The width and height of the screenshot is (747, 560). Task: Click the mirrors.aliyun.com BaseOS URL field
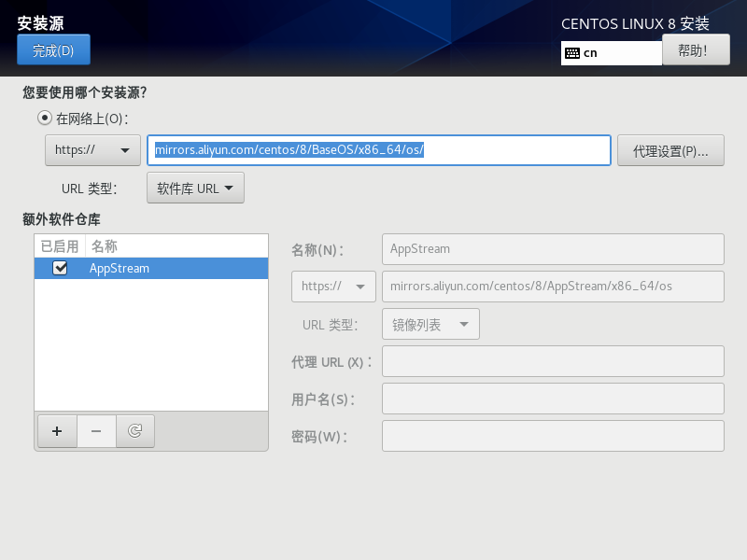(x=379, y=149)
